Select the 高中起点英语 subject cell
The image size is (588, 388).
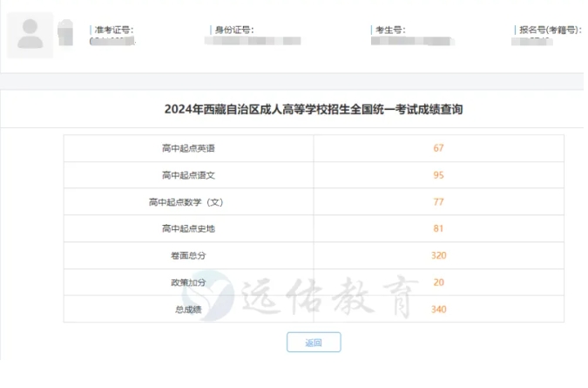tap(189, 148)
